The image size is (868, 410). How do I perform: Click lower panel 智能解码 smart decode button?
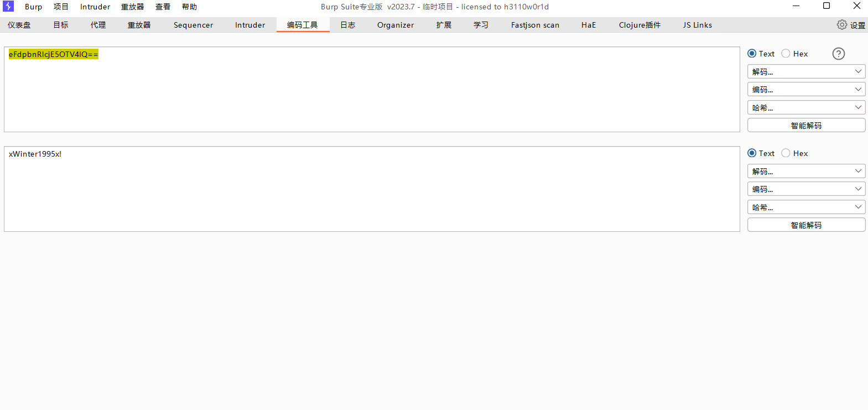coord(806,225)
